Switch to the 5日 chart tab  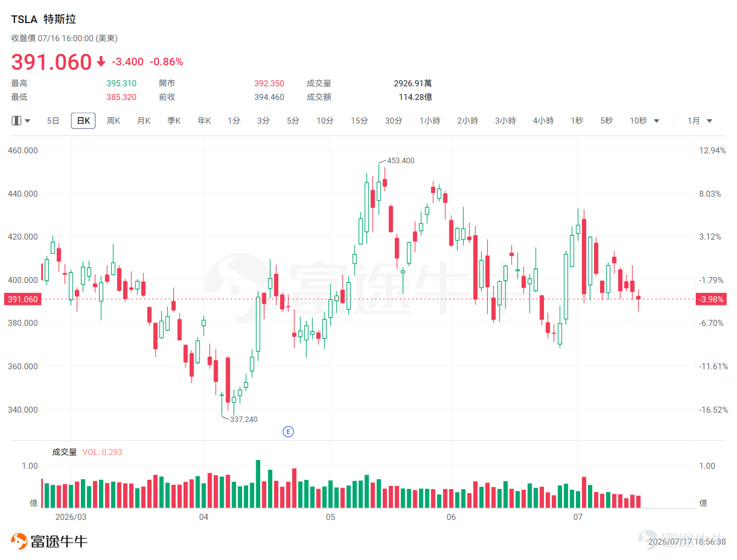(x=53, y=120)
